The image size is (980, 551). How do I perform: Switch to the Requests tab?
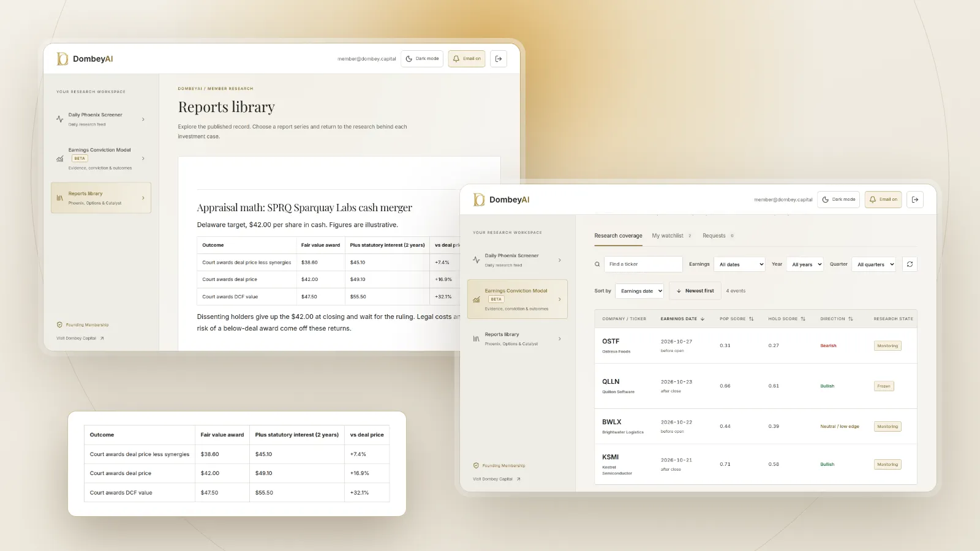718,236
